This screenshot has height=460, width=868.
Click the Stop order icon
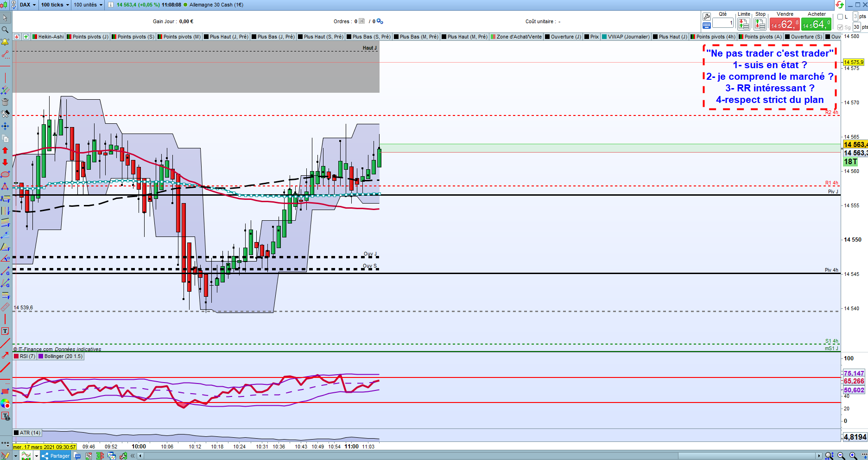pyautogui.click(x=760, y=24)
